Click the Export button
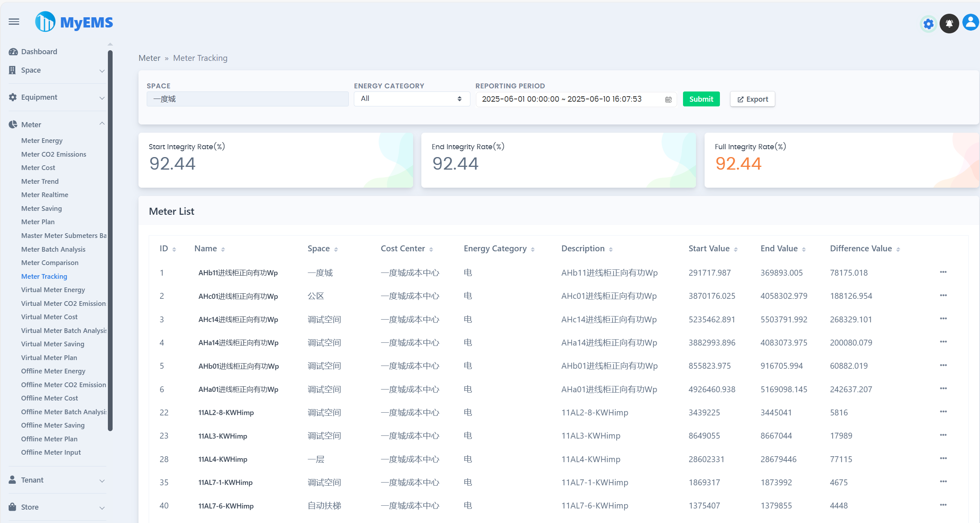 pos(752,99)
